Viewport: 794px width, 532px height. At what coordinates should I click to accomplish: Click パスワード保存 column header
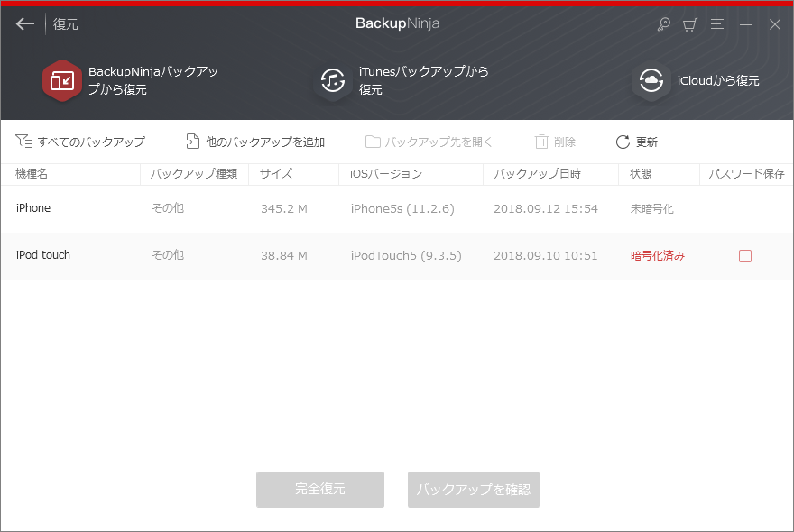click(746, 174)
